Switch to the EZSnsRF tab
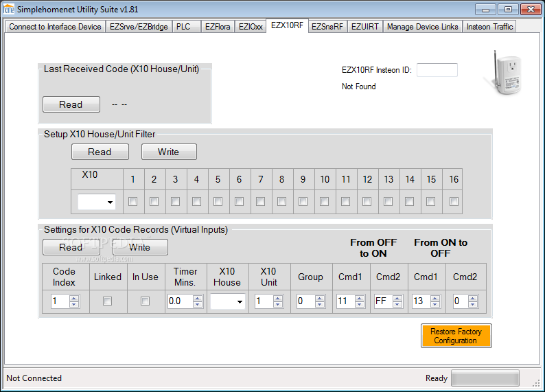The height and width of the screenshot is (392, 545). pos(327,27)
